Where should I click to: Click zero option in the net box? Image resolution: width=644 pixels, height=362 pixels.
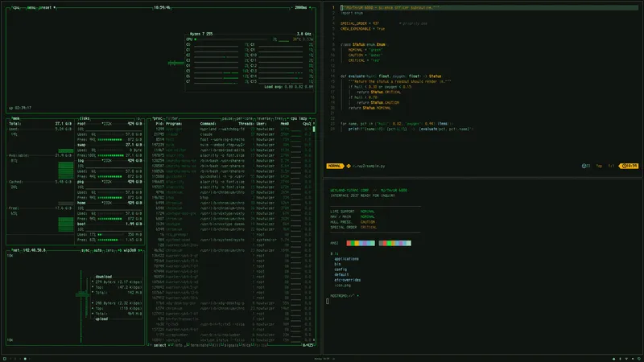pos(109,250)
